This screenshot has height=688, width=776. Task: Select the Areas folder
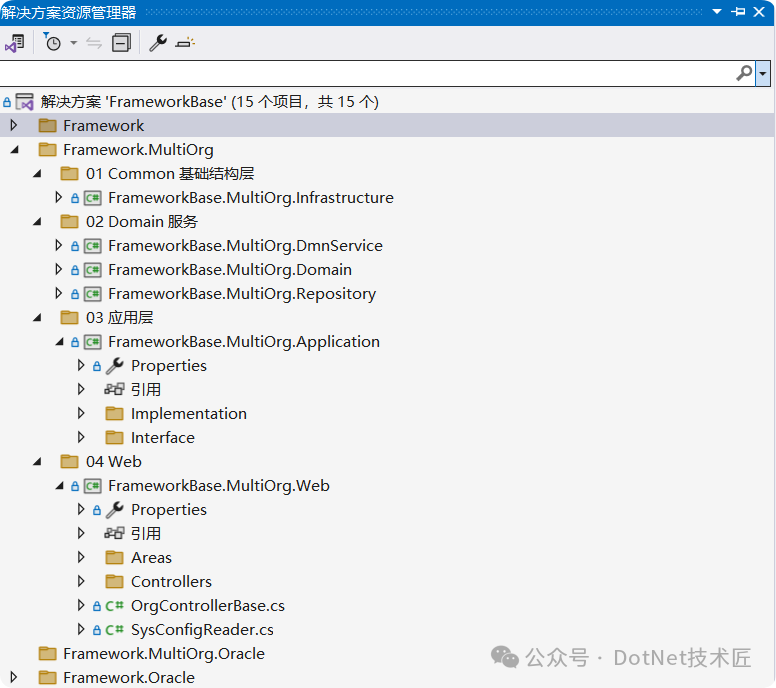(151, 558)
